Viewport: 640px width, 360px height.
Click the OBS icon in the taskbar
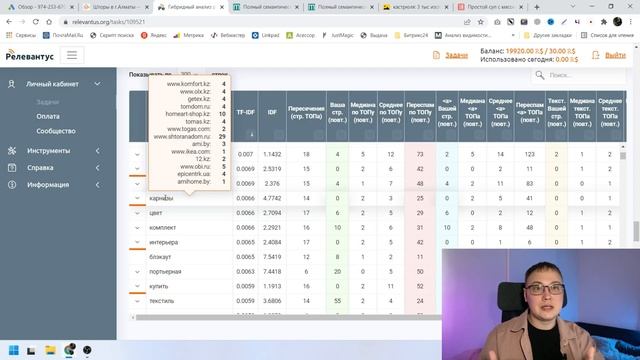pyautogui.click(x=87, y=350)
